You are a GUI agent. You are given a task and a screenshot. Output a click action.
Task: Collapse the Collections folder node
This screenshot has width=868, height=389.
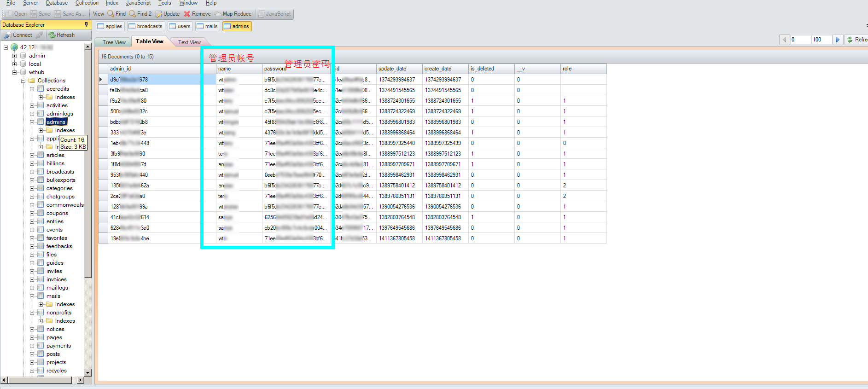pos(23,81)
